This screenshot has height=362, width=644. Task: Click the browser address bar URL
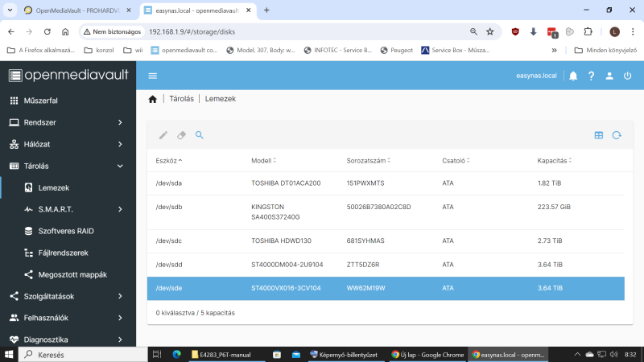(x=192, y=31)
